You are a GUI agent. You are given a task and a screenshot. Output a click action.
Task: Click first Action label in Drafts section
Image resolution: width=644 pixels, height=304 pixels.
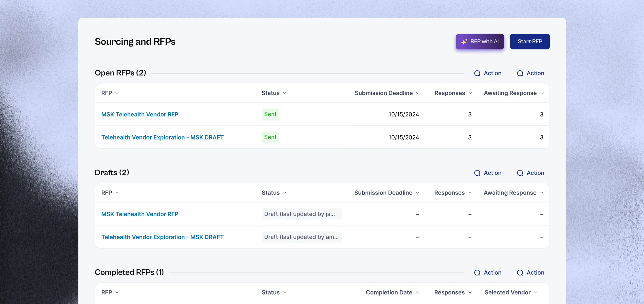[492, 173]
